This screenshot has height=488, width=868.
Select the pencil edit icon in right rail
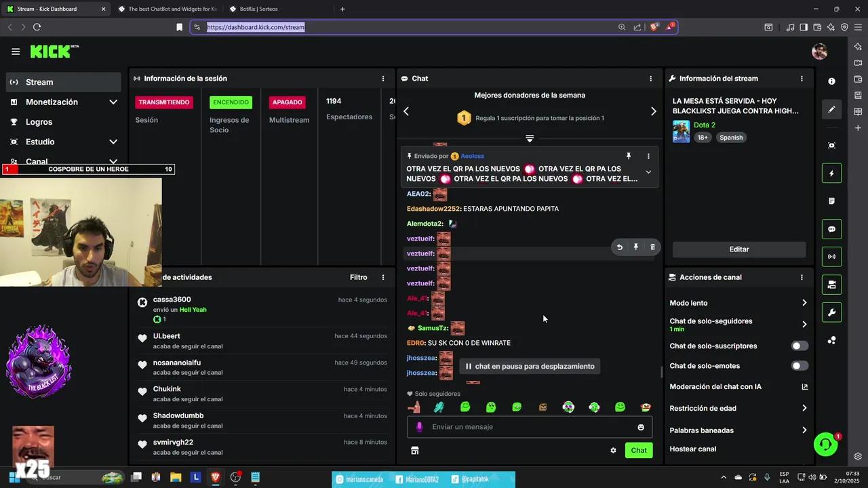(831, 109)
